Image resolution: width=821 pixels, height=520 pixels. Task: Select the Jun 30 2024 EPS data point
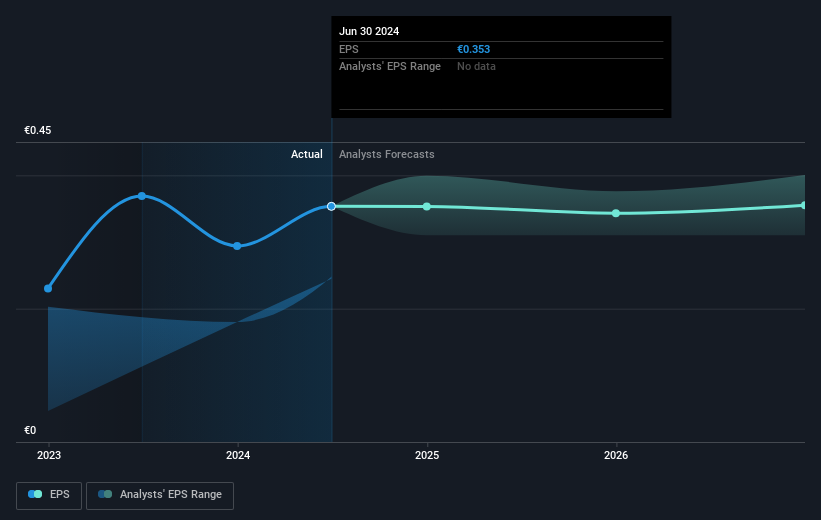tap(331, 206)
